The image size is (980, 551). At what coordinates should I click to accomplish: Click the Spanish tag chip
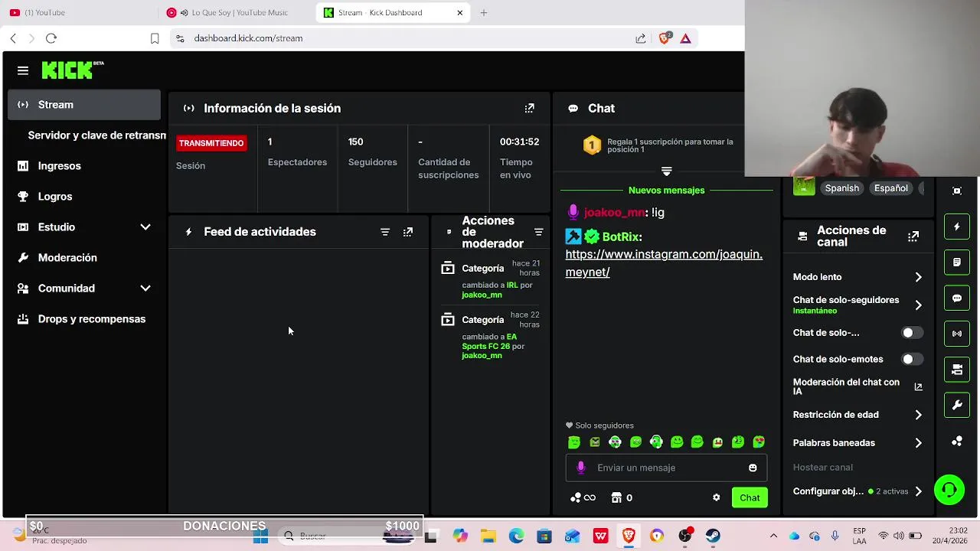(x=841, y=188)
